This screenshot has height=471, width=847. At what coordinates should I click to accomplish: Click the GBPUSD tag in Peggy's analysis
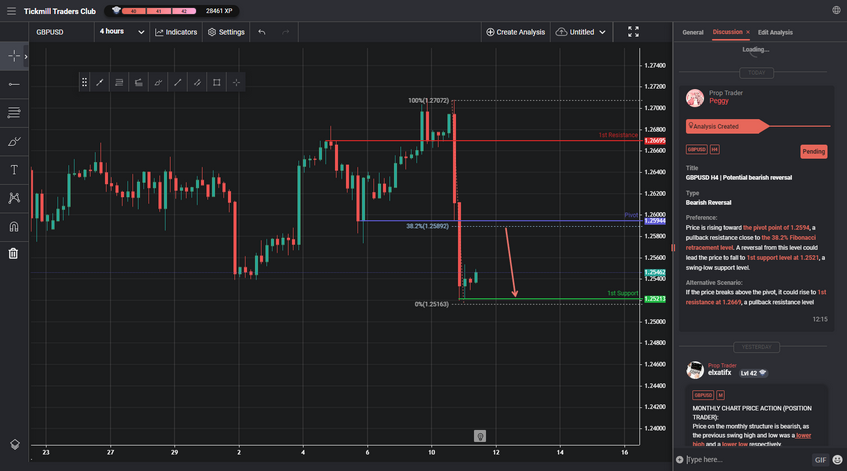(696, 150)
